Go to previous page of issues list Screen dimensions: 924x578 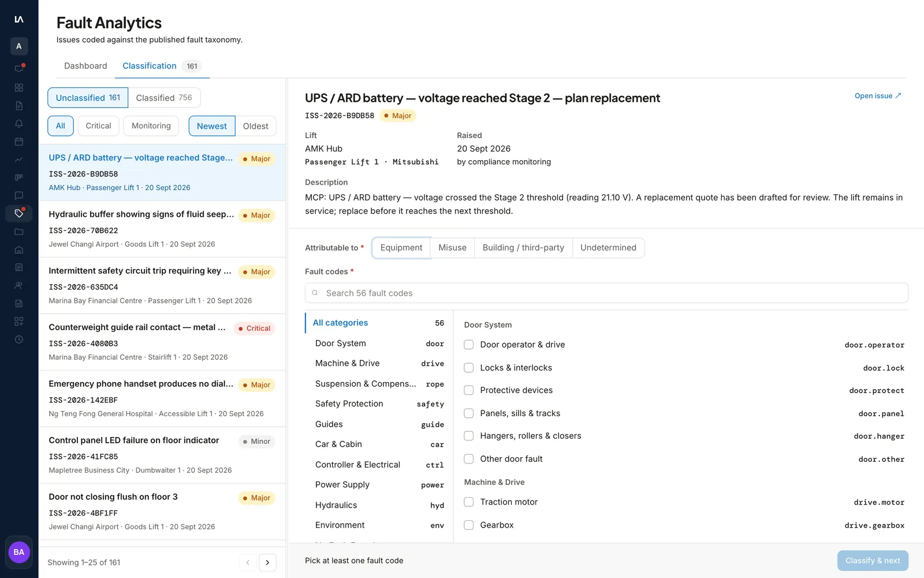click(248, 562)
